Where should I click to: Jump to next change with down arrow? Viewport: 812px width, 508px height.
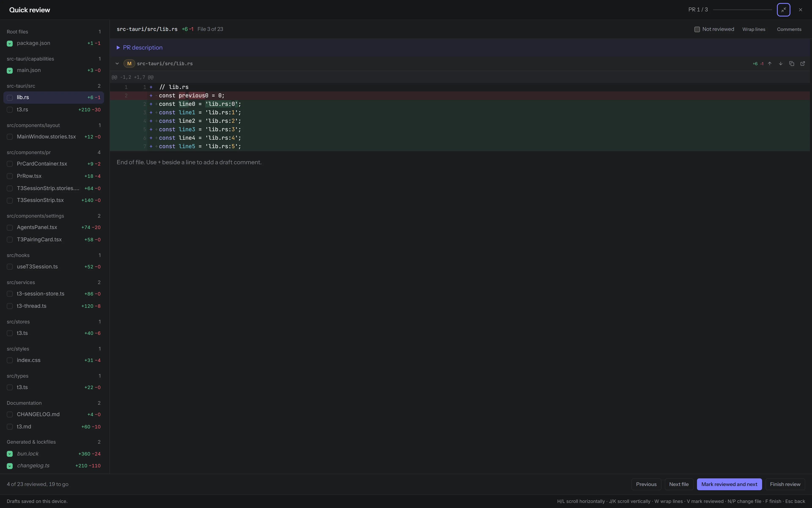(781, 63)
